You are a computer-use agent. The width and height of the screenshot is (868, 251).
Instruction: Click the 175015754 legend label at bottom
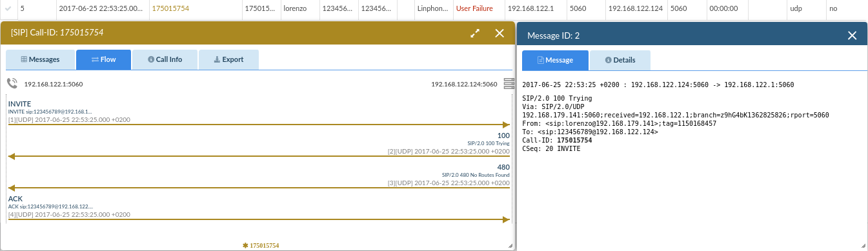(261, 246)
